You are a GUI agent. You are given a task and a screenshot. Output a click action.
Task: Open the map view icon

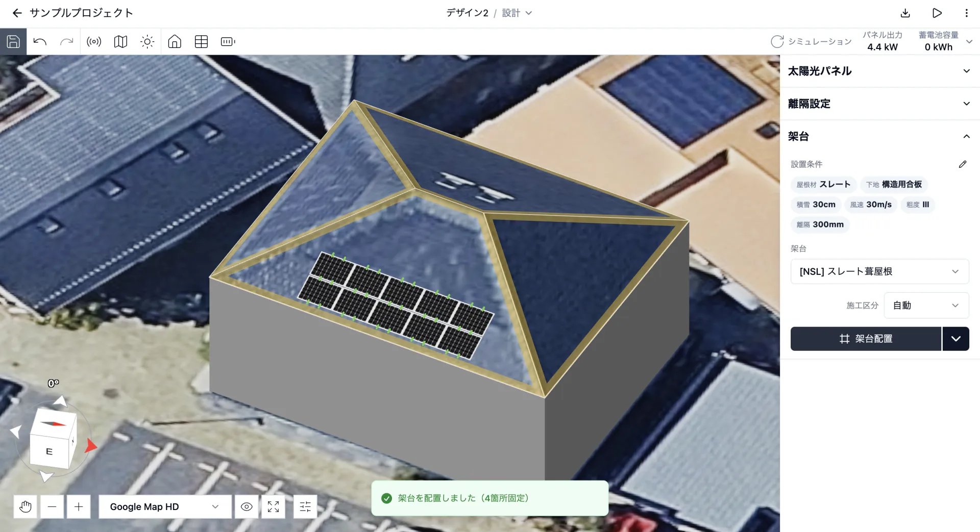pos(120,41)
